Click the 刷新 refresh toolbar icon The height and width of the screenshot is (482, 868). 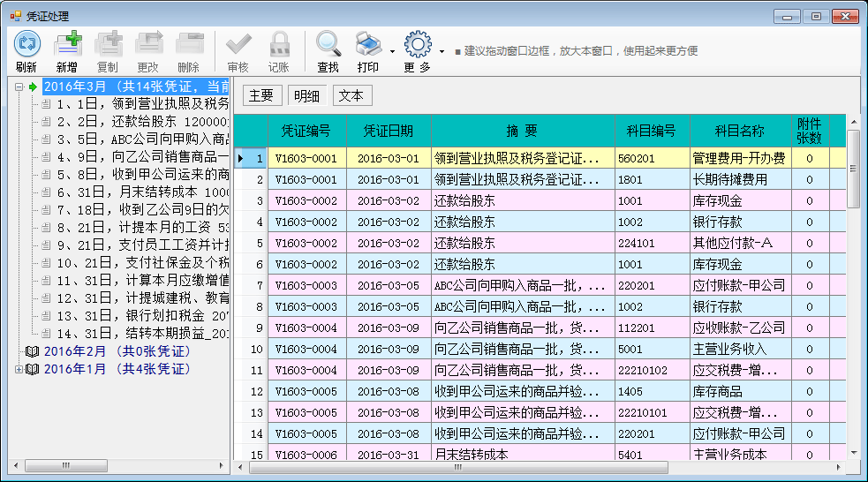pos(26,44)
